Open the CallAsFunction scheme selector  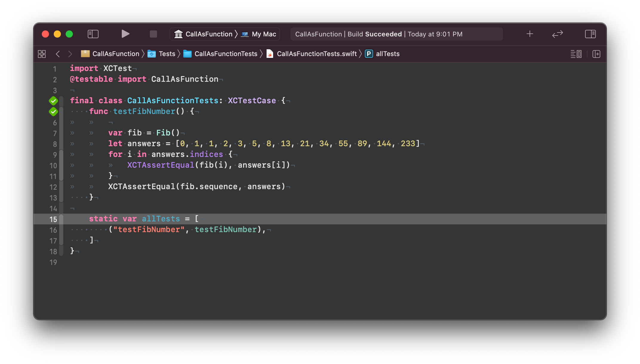[x=204, y=34]
